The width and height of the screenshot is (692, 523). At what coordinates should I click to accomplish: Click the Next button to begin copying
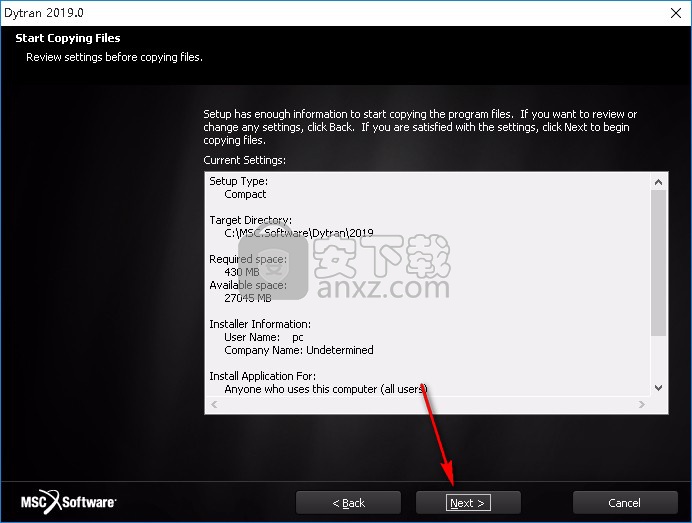(468, 503)
